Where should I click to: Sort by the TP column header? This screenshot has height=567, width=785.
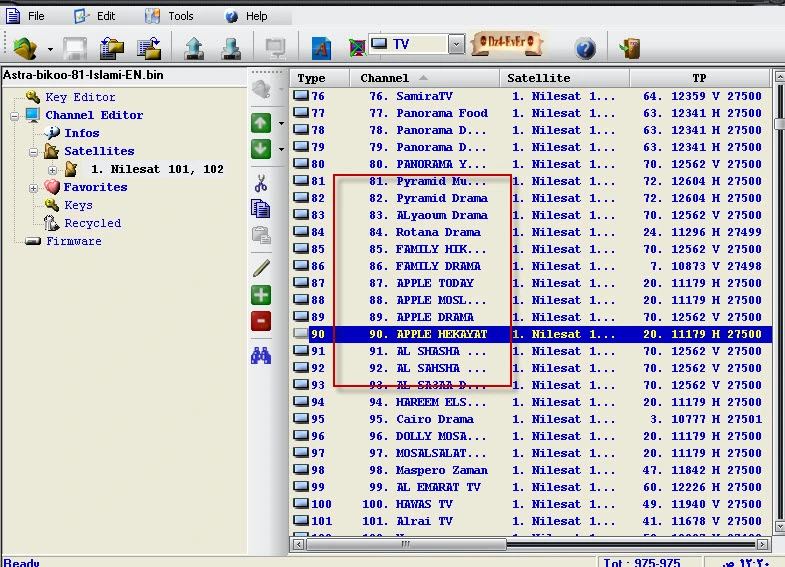coord(699,79)
